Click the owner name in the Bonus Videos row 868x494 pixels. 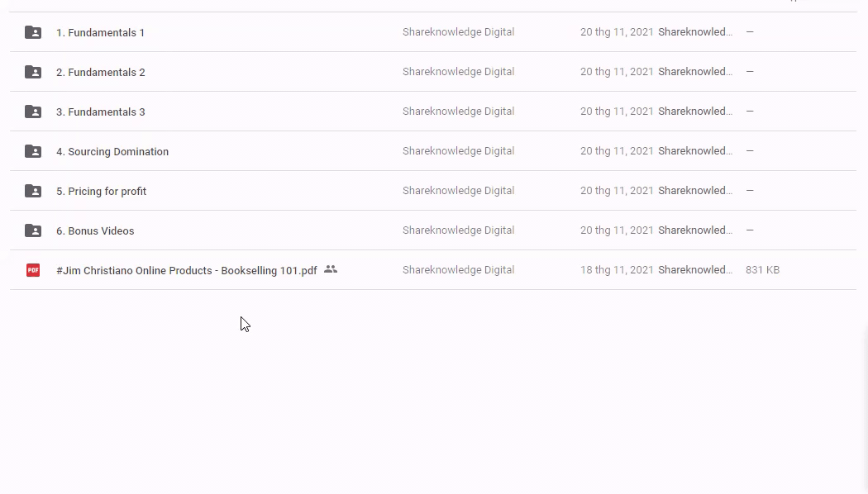(x=458, y=230)
